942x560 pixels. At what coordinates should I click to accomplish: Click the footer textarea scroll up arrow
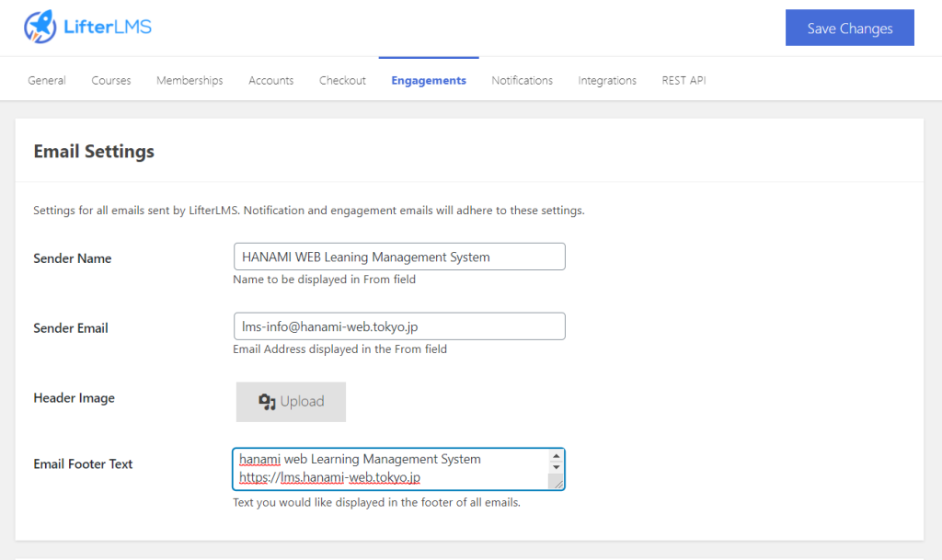[x=556, y=457]
